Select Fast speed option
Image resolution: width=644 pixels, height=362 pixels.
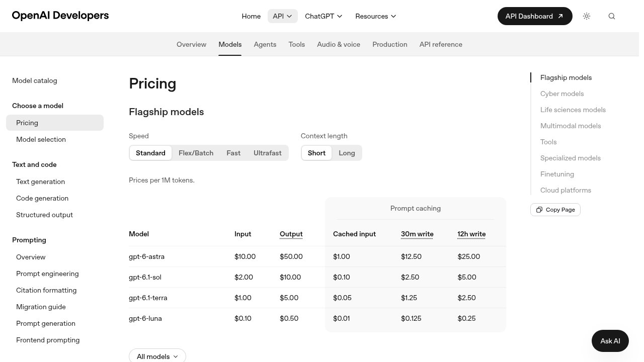point(233,153)
